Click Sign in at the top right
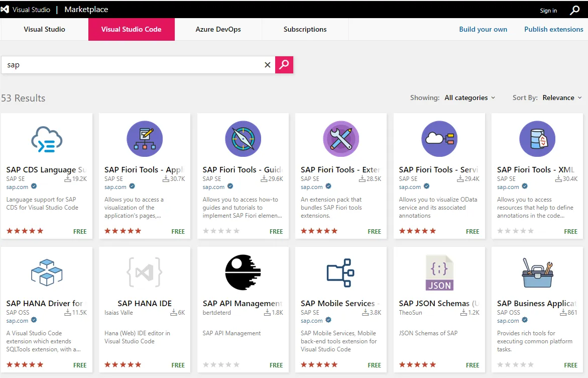This screenshot has width=588, height=378. pyautogui.click(x=548, y=10)
